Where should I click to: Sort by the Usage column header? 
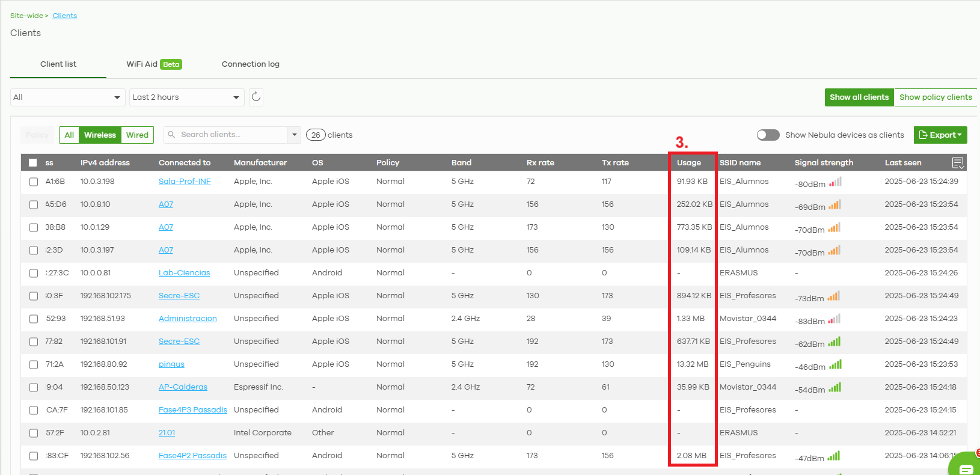(689, 162)
